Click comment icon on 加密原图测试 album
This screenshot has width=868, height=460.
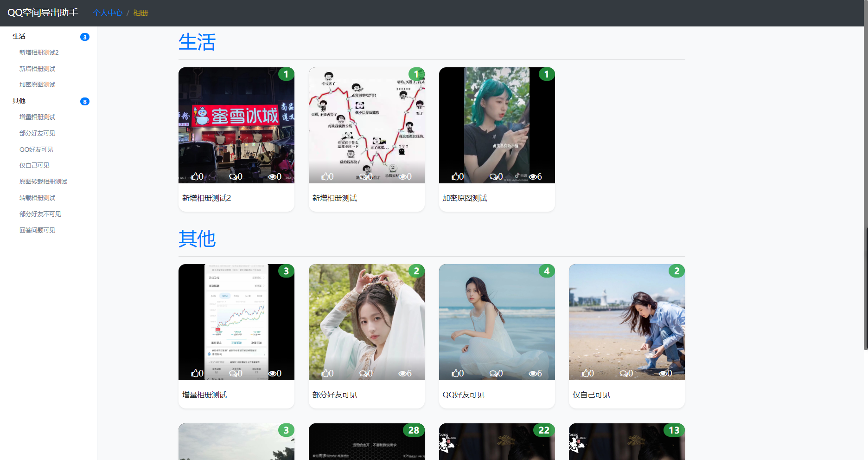coord(493,176)
